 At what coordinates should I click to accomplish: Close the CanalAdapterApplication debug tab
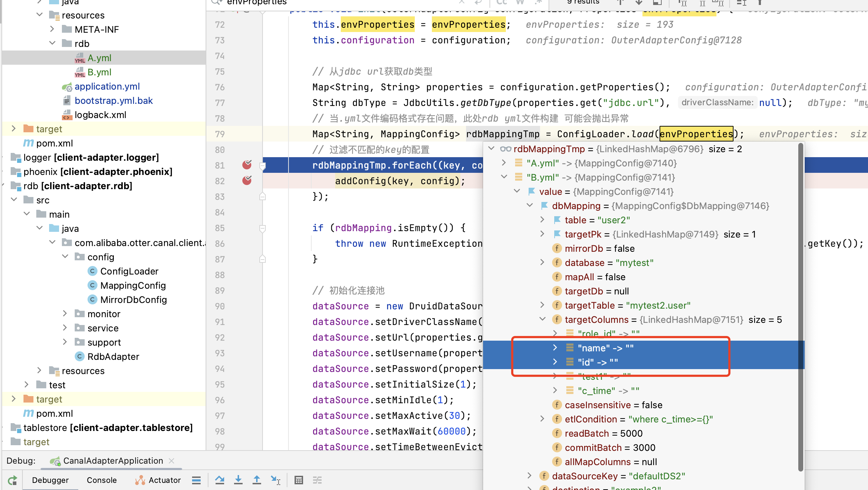172,460
